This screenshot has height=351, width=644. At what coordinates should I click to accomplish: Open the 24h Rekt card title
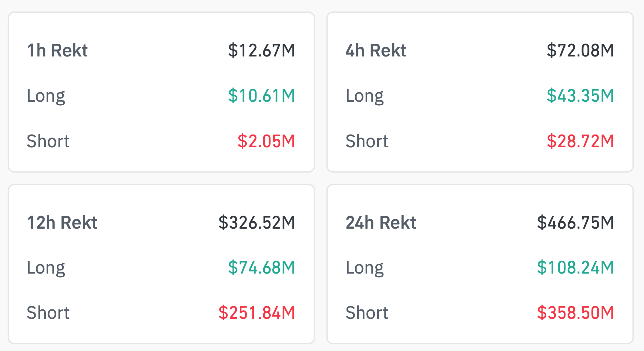pyautogui.click(x=381, y=223)
